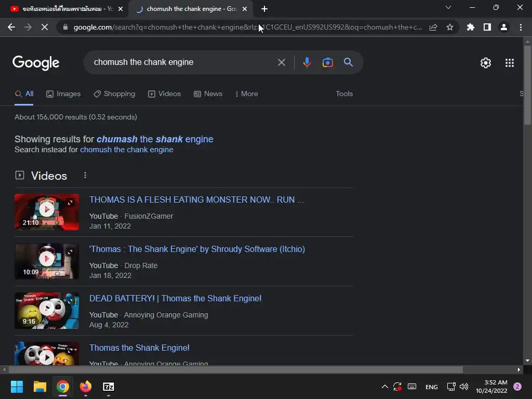Open the Chrome three-dot menu

pyautogui.click(x=521, y=27)
